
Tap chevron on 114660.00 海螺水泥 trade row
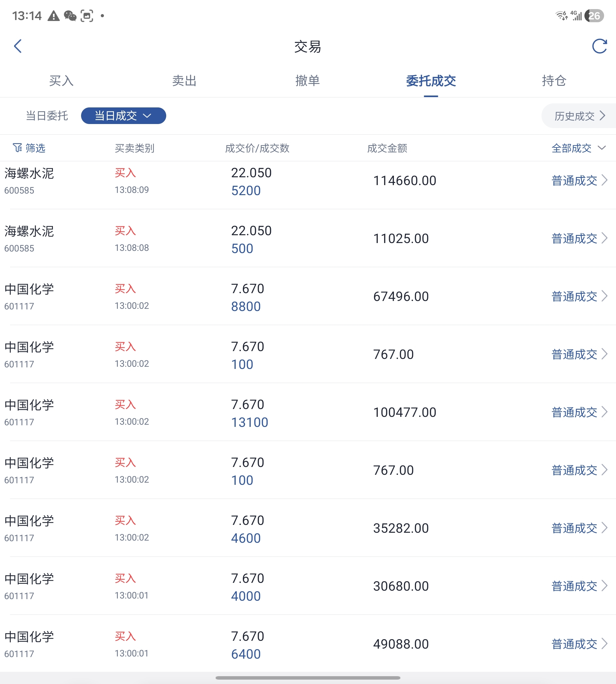[x=604, y=180]
